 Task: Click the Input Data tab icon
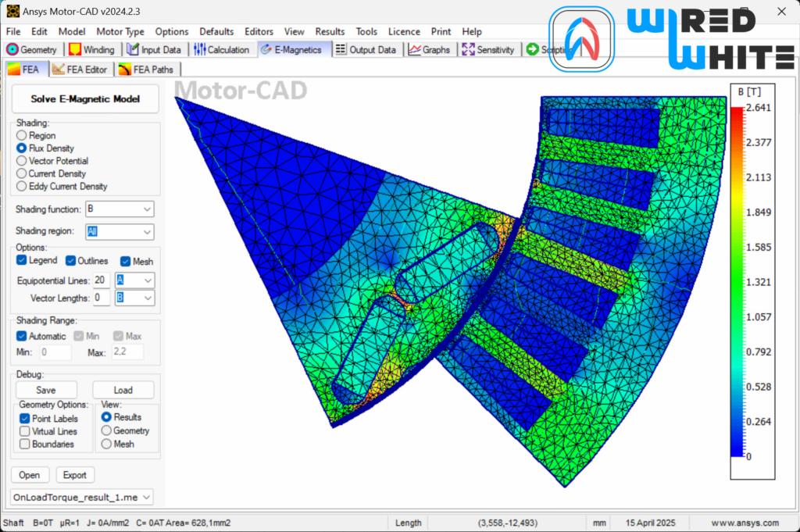click(133, 49)
